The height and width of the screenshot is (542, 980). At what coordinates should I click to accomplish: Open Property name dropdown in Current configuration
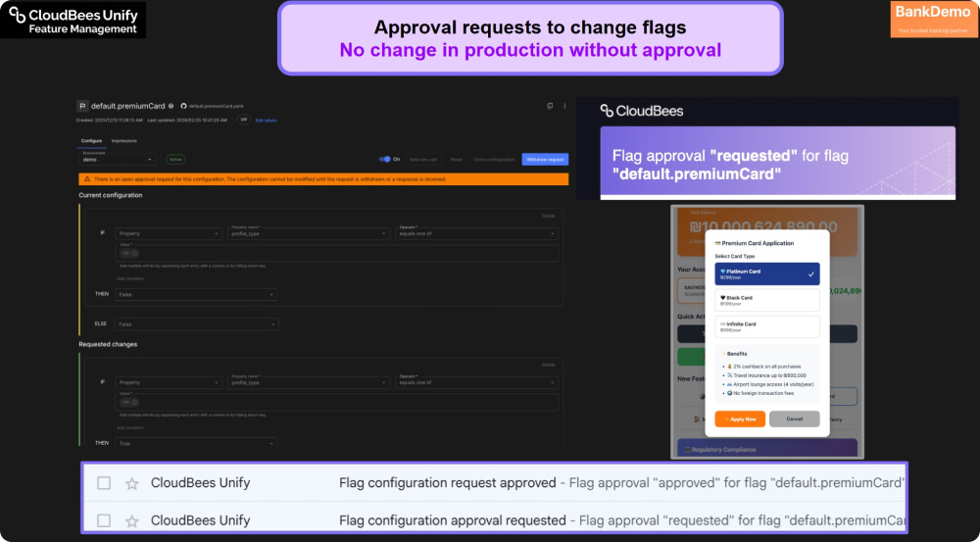click(x=309, y=234)
